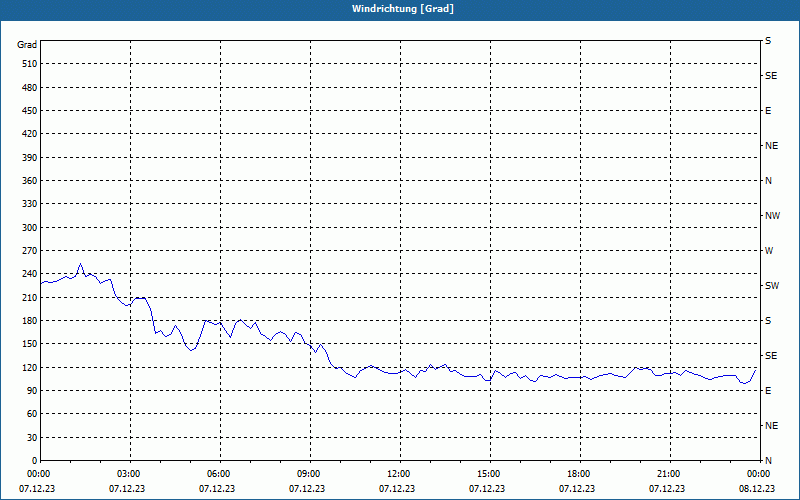Screen dimensions: 800x500
Task: Click the 480 y-axis value
Action: (30, 87)
